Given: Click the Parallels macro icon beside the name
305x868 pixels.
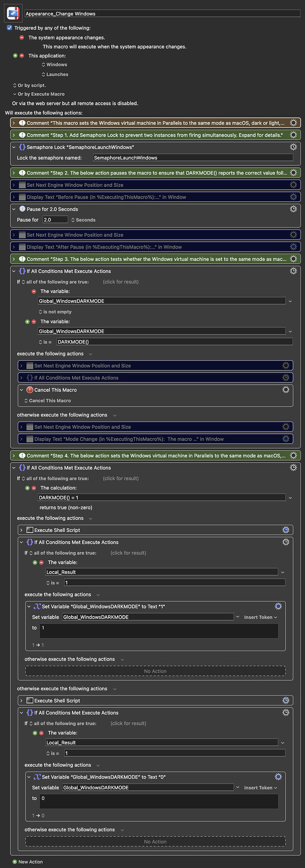Looking at the screenshot, I should [x=12, y=13].
